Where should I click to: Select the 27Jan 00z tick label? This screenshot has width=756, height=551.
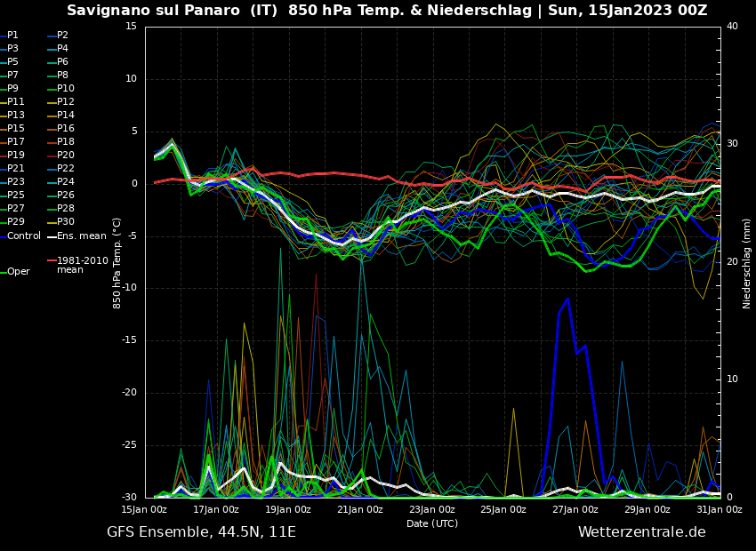click(575, 509)
